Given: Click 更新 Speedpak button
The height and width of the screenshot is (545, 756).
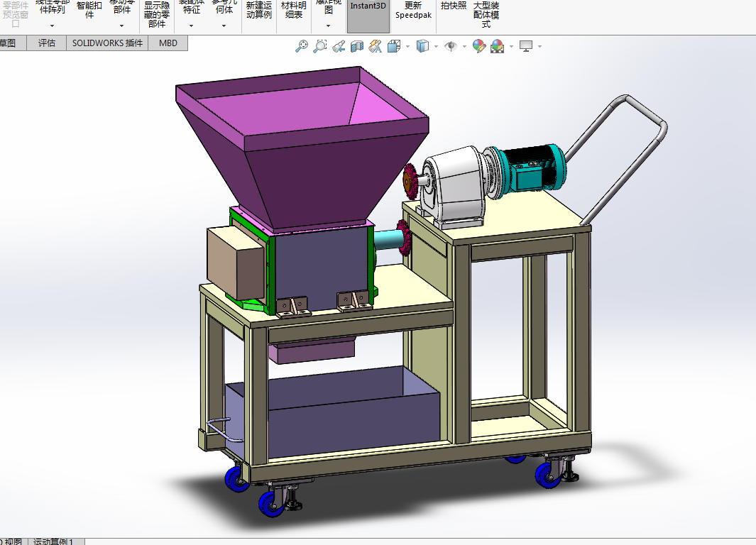Looking at the screenshot, I should pyautogui.click(x=413, y=10).
